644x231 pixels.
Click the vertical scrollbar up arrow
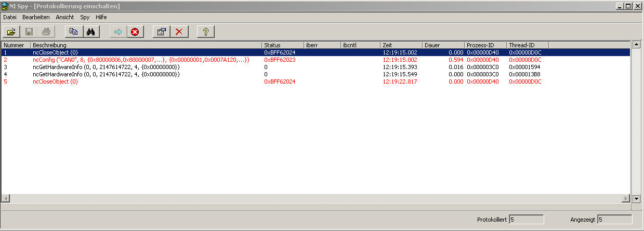(636, 45)
